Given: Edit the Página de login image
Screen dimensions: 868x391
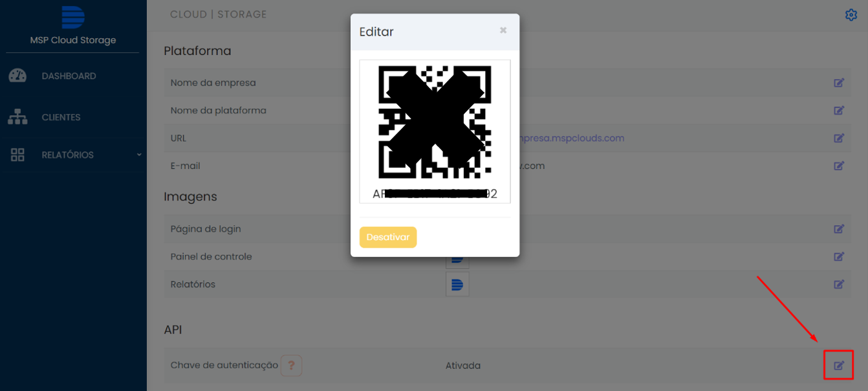Looking at the screenshot, I should click(839, 229).
